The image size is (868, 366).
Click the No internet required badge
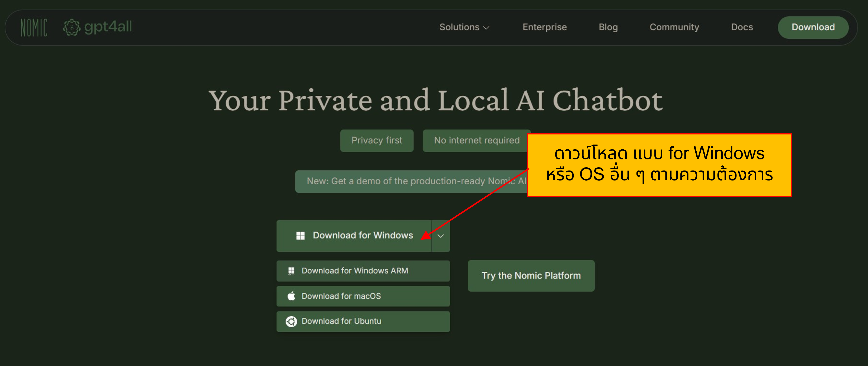[476, 140]
